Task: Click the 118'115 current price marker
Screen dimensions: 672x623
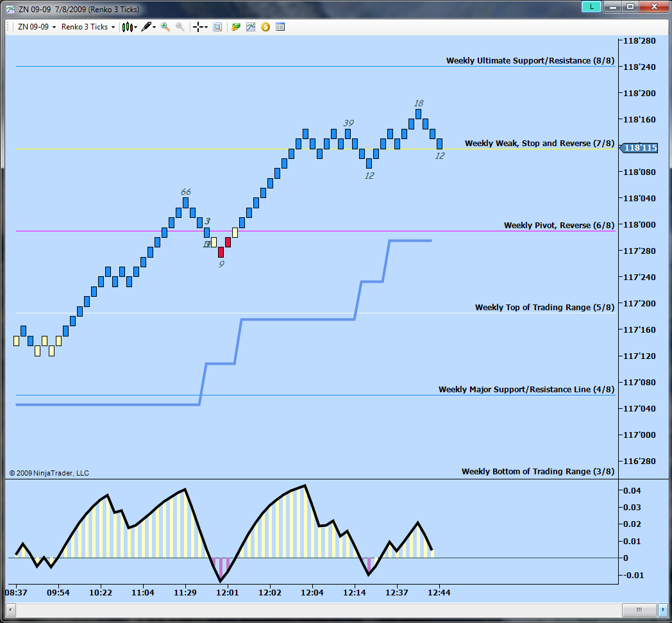Action: coord(639,148)
